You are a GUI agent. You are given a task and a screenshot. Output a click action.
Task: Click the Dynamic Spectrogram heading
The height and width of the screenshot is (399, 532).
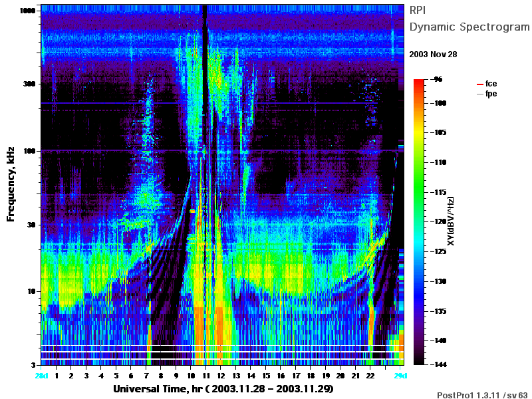click(x=469, y=27)
